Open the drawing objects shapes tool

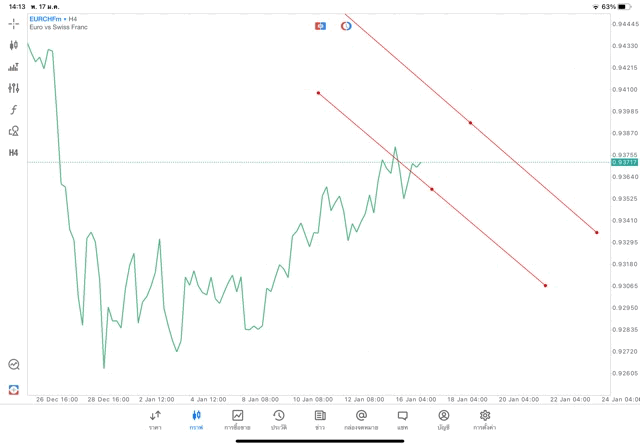[x=14, y=131]
